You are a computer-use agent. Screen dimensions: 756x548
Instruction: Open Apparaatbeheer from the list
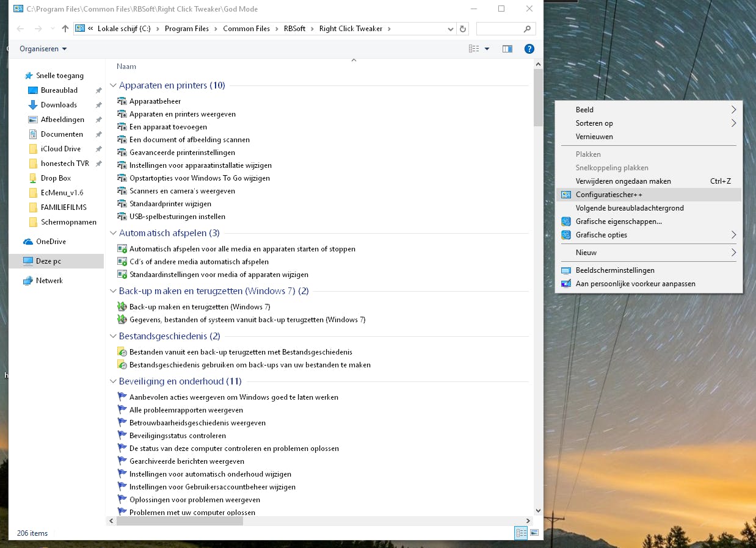[x=155, y=101]
